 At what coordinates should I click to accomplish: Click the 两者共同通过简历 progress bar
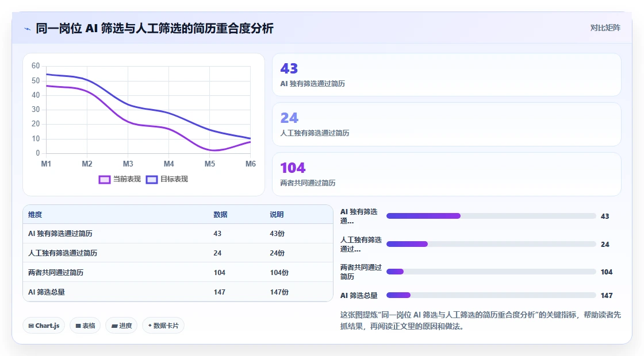[491, 272]
